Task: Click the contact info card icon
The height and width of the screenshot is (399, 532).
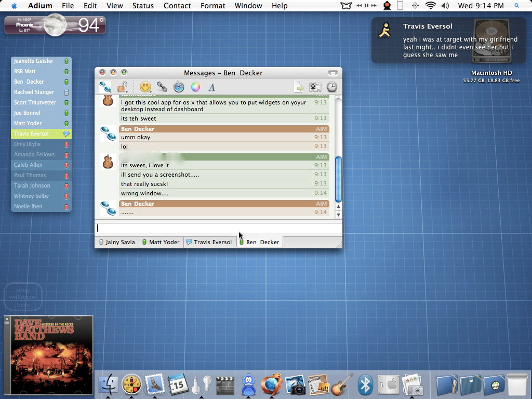Action: (315, 87)
